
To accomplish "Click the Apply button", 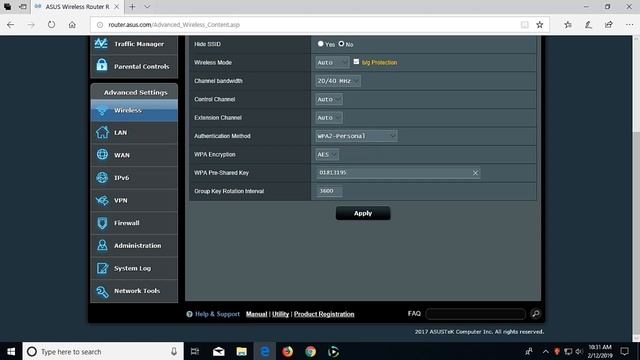I will point(363,213).
